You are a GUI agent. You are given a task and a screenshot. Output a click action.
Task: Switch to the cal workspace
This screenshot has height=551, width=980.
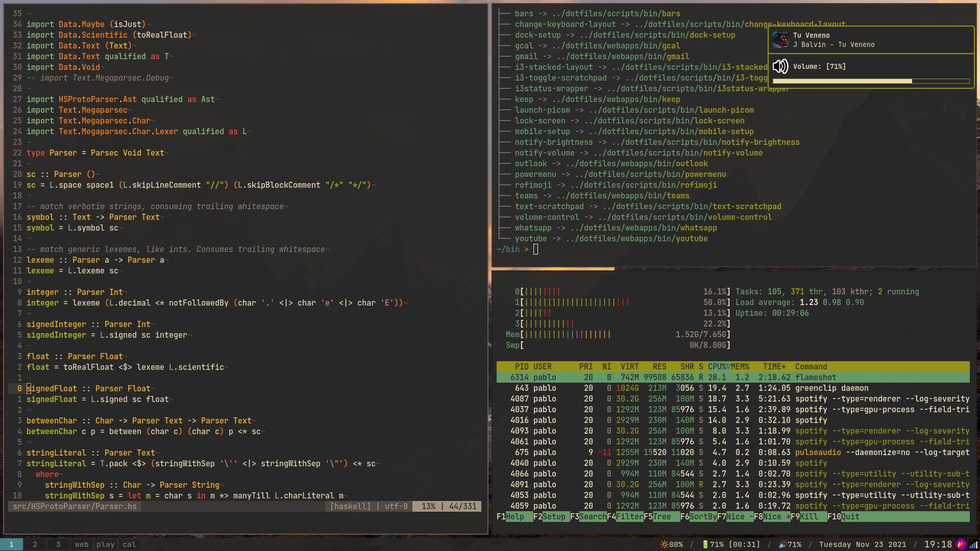tap(129, 544)
